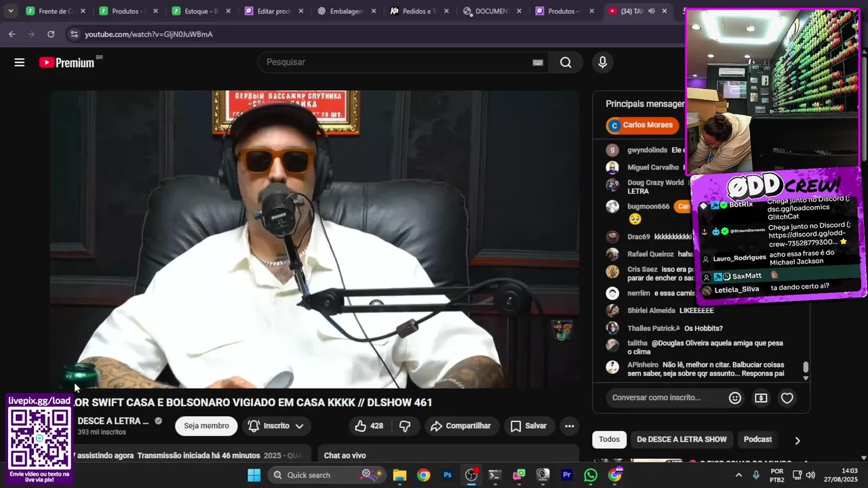Go back with the browser back arrow

click(x=12, y=34)
